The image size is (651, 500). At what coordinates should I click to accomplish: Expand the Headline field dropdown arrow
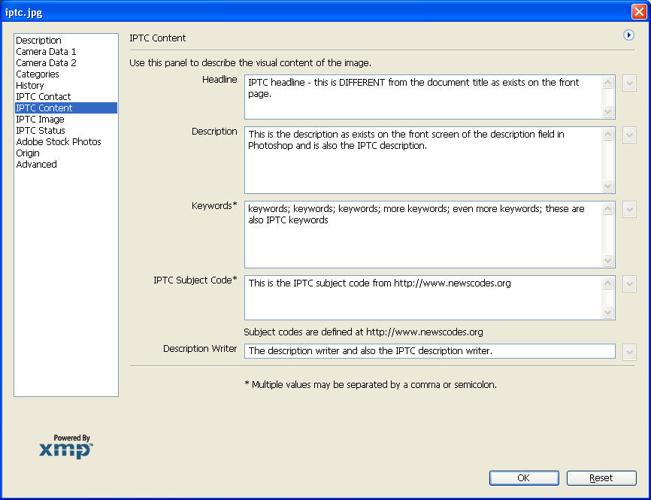(629, 83)
